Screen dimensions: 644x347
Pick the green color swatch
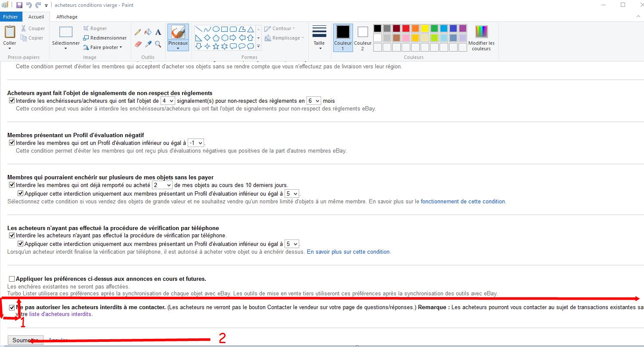(434, 28)
